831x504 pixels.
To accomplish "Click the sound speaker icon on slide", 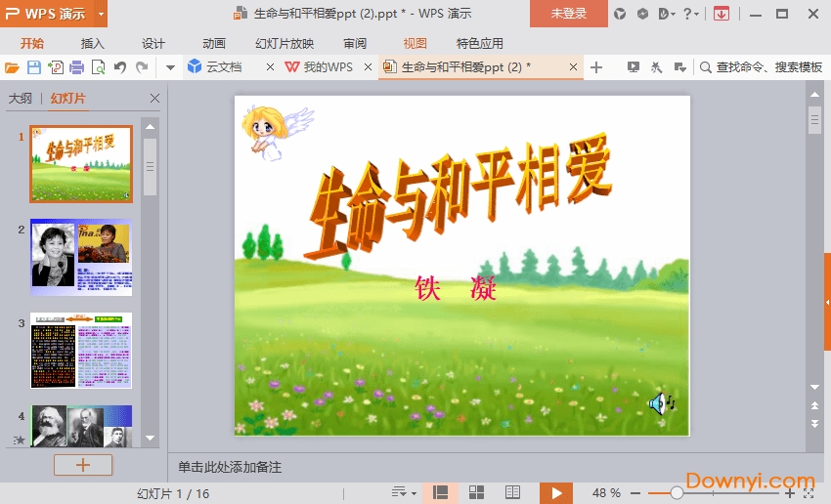I will pyautogui.click(x=662, y=402).
